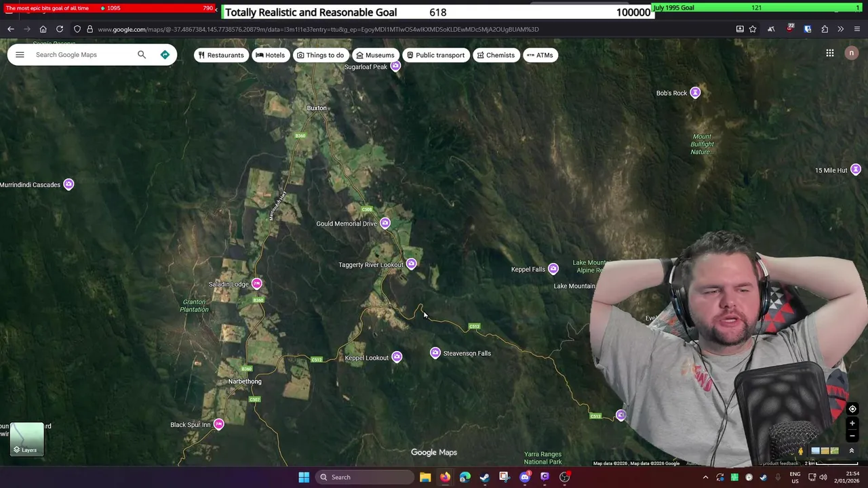Open Steam from the taskbar
This screenshot has width=868, height=488.
[484, 477]
